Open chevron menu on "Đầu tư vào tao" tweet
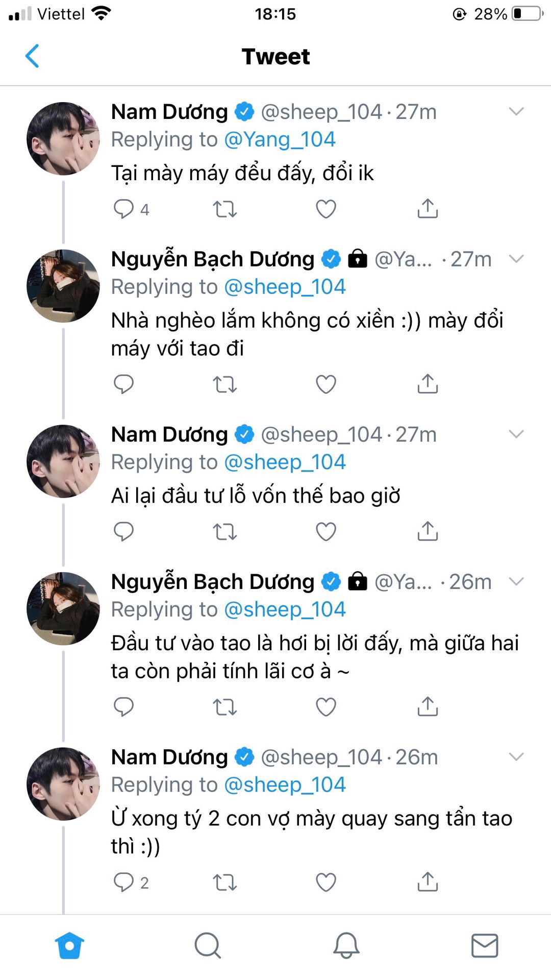This screenshot has width=551, height=980. (516, 581)
